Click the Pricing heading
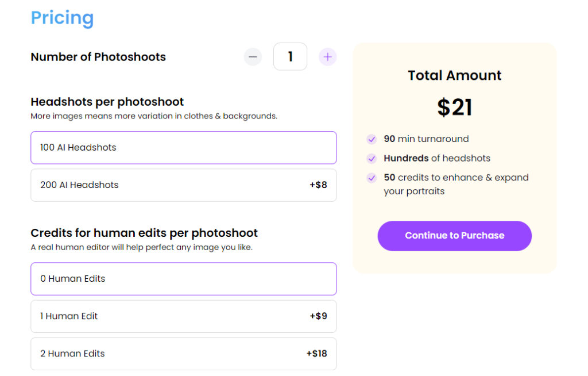 (x=62, y=18)
